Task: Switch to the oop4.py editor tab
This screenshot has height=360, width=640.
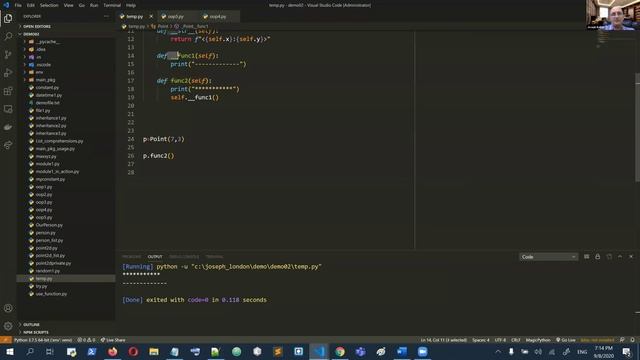Action: point(219,16)
